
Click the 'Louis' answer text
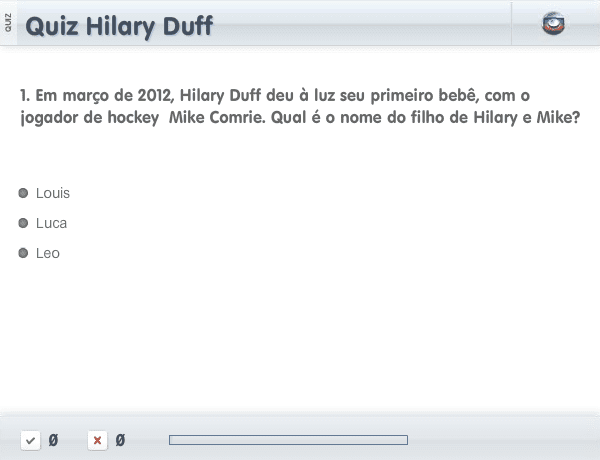click(x=53, y=193)
